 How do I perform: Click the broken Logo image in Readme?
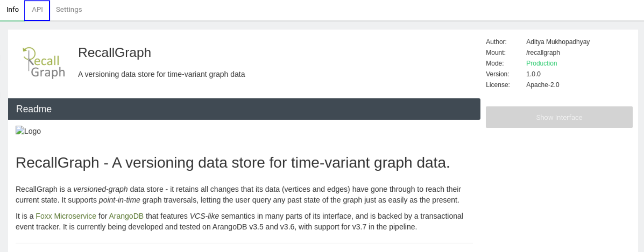click(28, 131)
